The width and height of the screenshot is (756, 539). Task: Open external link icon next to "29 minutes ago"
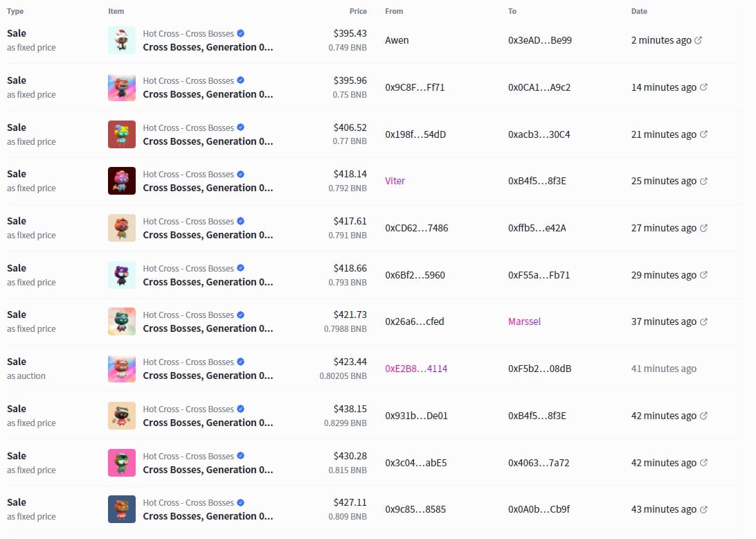point(703,275)
